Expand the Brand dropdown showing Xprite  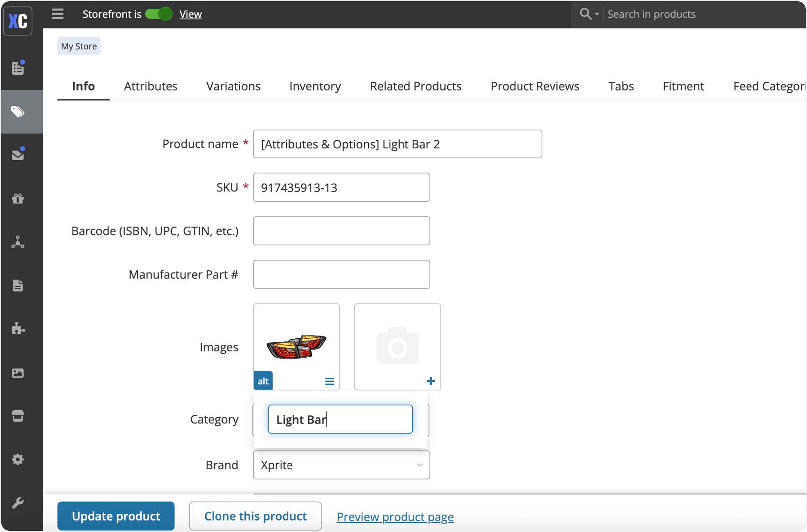click(341, 465)
